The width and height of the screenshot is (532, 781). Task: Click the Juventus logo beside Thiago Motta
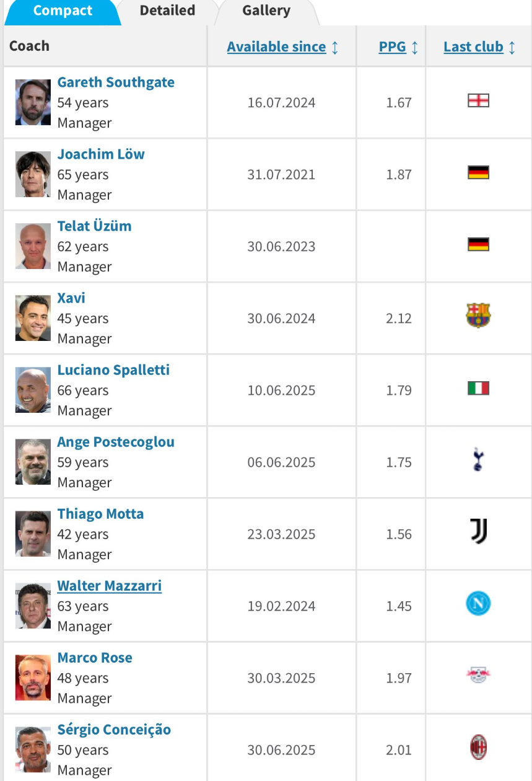coord(478,532)
